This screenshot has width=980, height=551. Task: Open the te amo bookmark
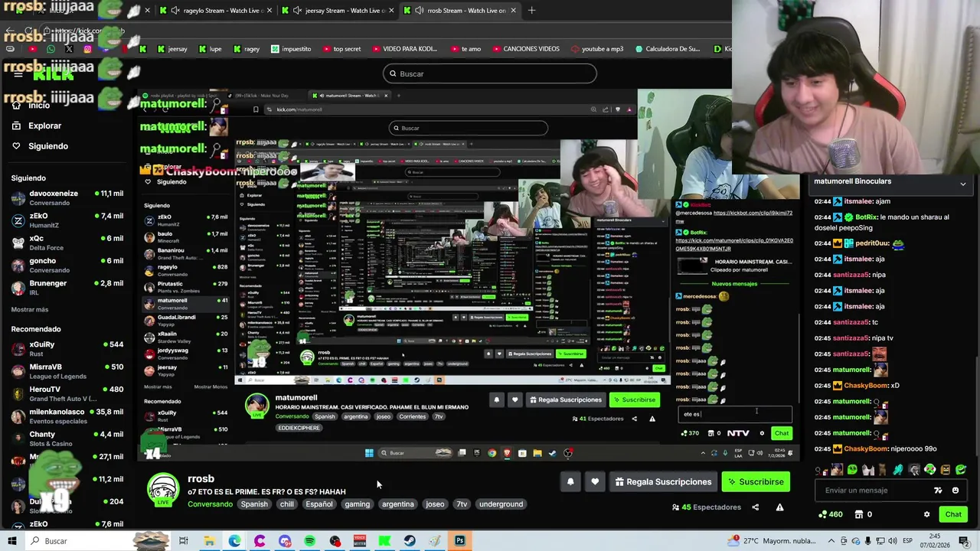click(x=465, y=49)
